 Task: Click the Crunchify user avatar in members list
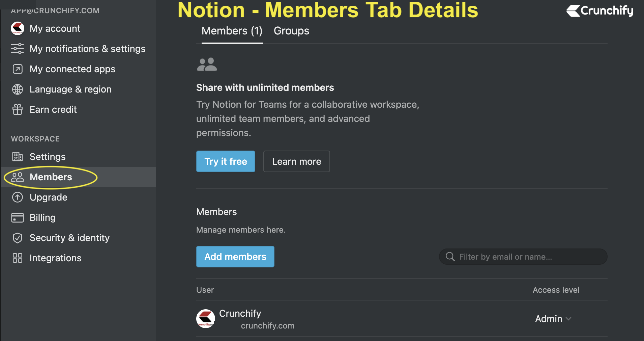pyautogui.click(x=206, y=318)
